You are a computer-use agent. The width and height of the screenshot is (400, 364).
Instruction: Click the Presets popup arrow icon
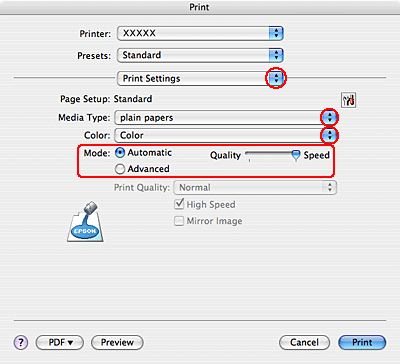click(x=276, y=55)
